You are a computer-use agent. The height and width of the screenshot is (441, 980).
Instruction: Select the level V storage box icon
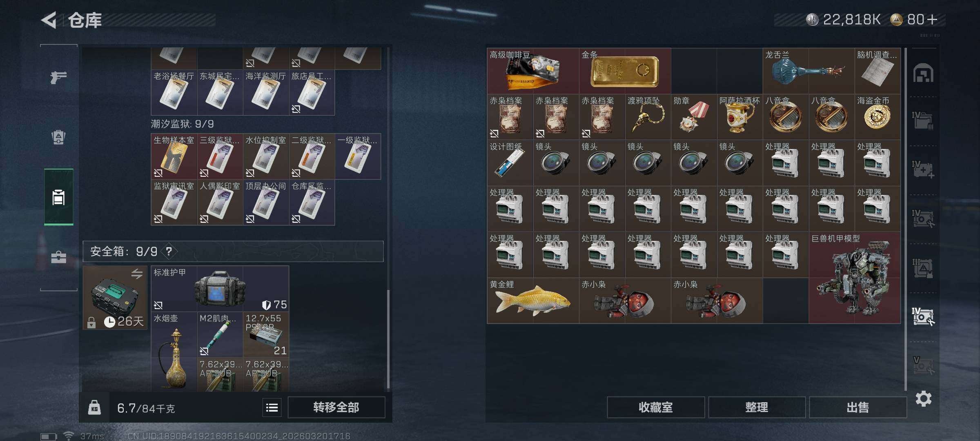pyautogui.click(x=923, y=365)
